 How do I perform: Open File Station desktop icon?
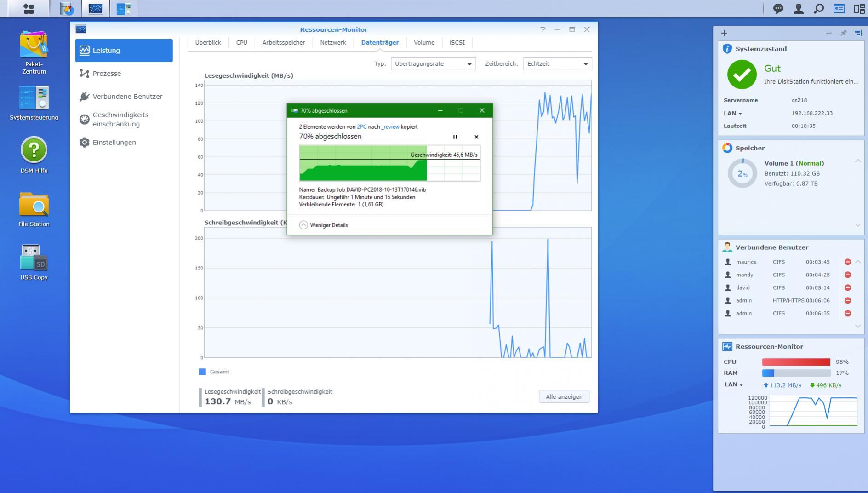click(34, 209)
